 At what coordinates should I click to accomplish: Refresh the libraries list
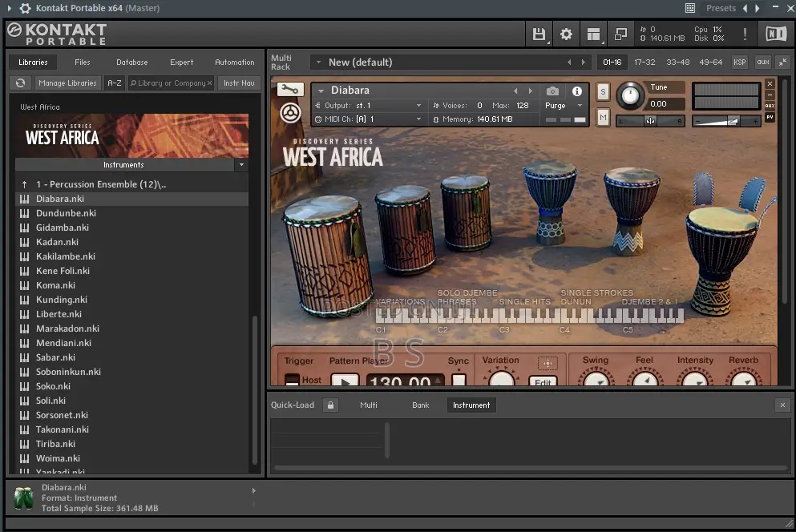[20, 83]
